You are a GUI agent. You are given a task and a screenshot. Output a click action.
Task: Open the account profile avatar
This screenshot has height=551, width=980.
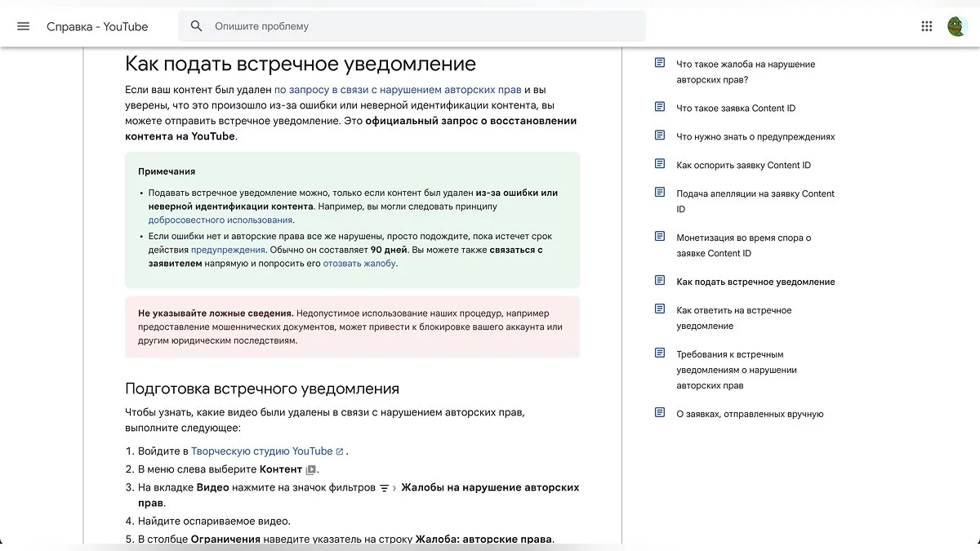[x=957, y=26]
